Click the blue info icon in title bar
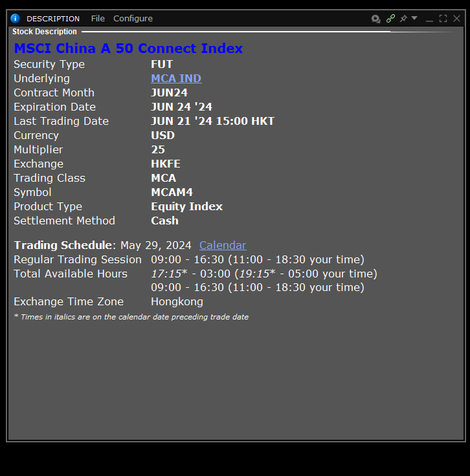470x476 pixels. pos(15,19)
